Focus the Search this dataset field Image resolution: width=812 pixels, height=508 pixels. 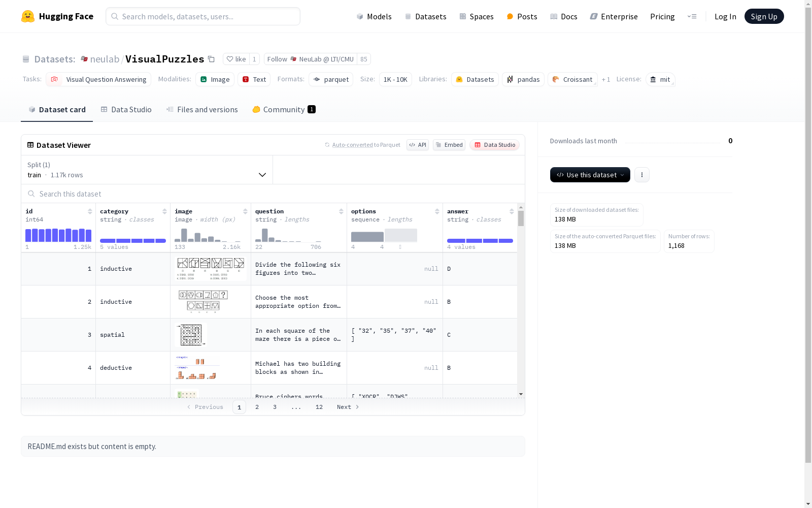click(x=273, y=194)
